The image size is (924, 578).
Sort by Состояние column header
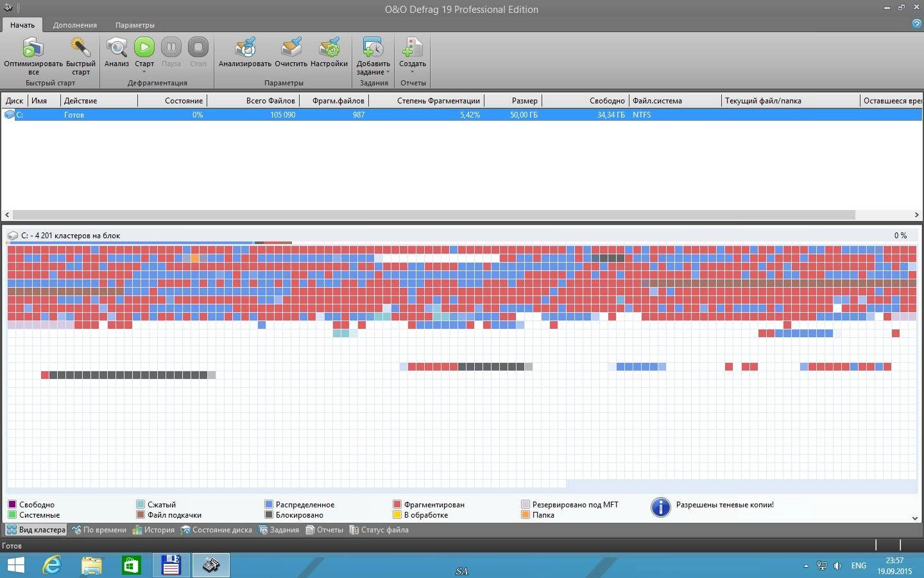coord(172,101)
